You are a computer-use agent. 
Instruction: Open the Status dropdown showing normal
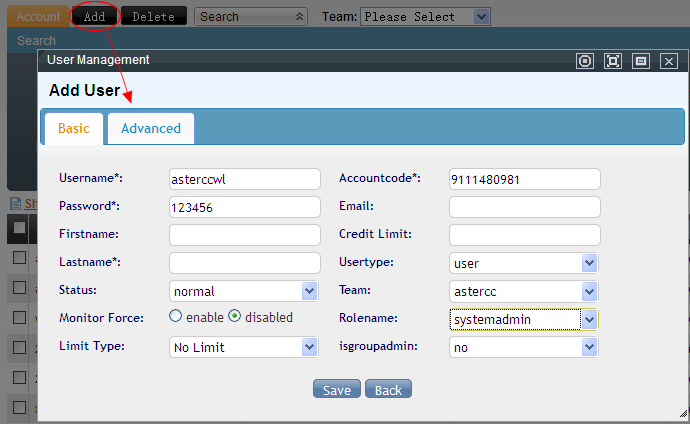point(309,291)
